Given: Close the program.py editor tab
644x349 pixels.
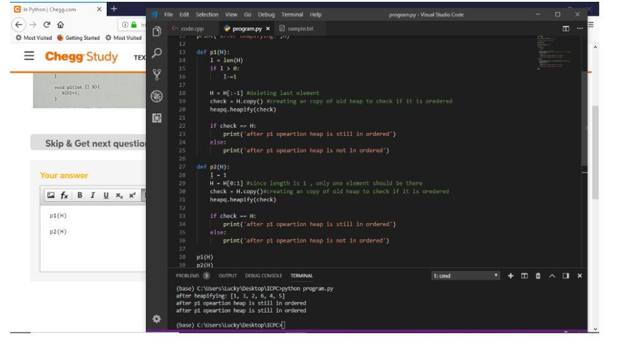Looking at the screenshot, I should tap(268, 29).
